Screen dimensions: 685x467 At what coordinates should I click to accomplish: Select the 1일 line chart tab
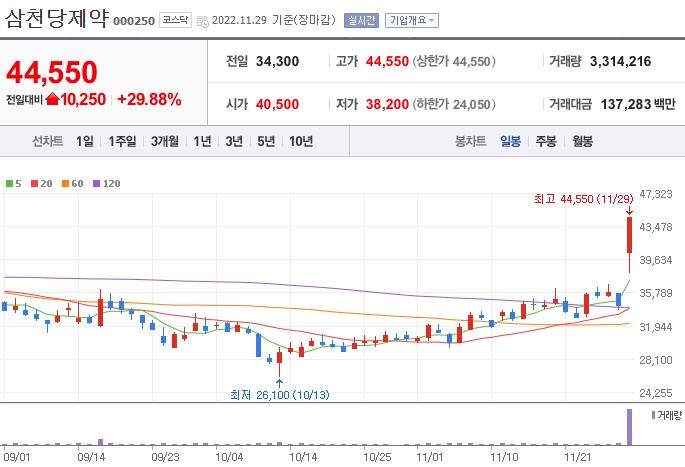85,141
